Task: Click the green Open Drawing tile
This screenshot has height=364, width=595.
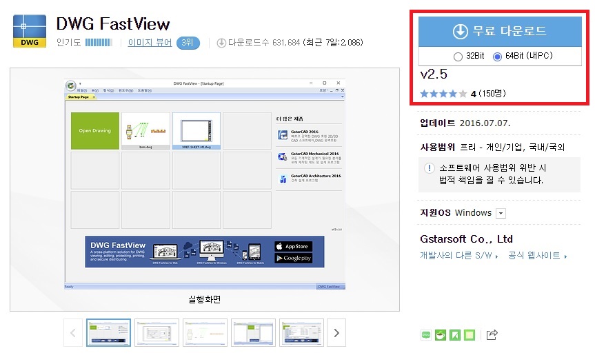Action: click(95, 130)
